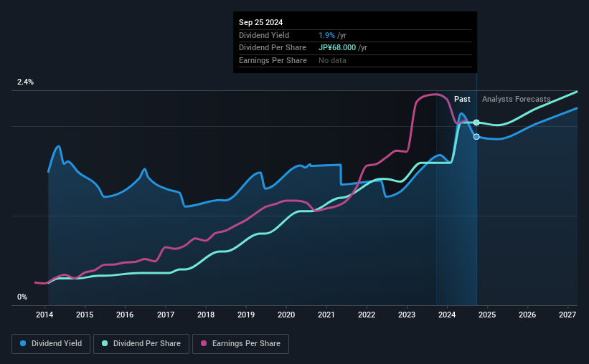The width and height of the screenshot is (589, 364).
Task: Click the 2.4% y-axis label
Action: pos(25,82)
